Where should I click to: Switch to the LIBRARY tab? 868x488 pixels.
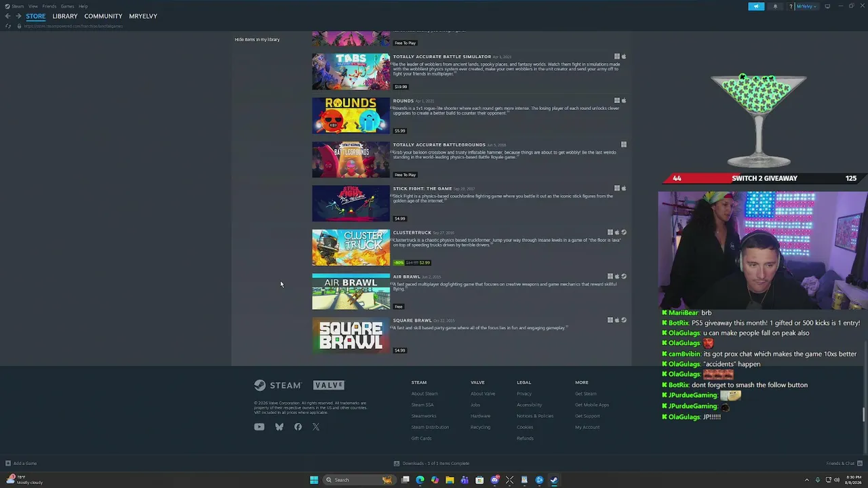point(64,16)
